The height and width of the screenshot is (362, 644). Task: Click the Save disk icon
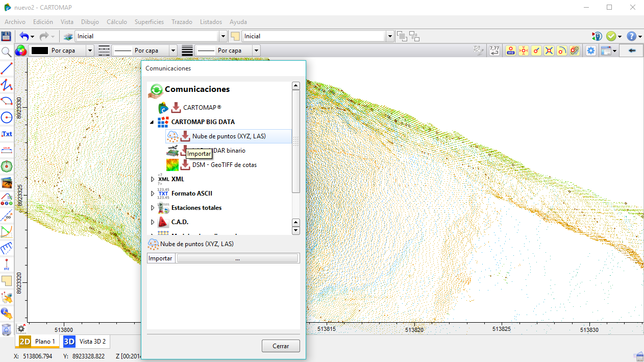pos(6,36)
